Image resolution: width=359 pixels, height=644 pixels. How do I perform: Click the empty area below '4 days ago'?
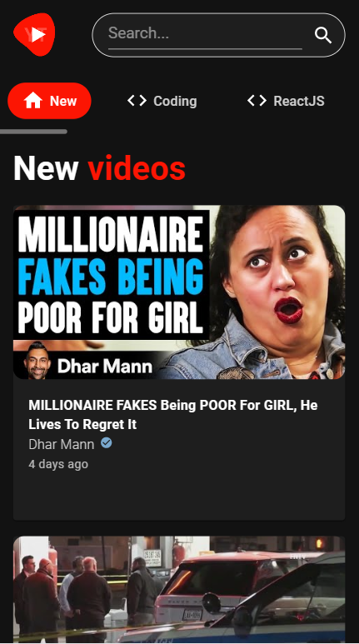179,497
